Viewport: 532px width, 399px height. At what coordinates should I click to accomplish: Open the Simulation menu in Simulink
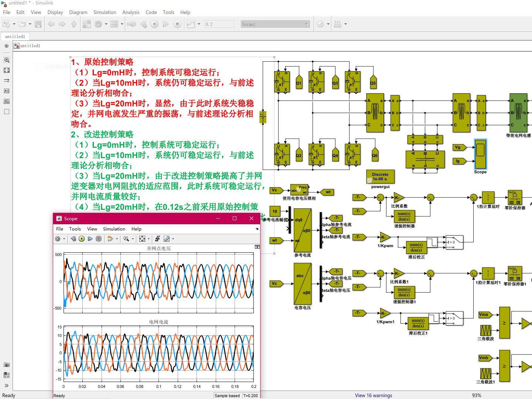pyautogui.click(x=105, y=12)
